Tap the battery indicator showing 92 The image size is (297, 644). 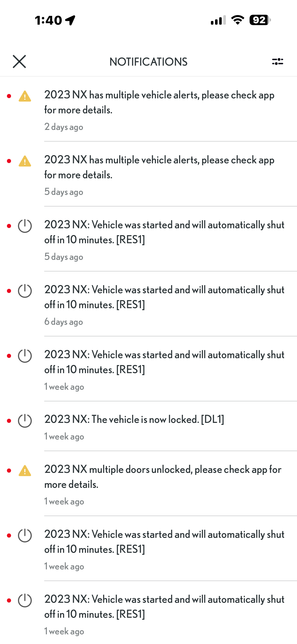[x=260, y=20]
